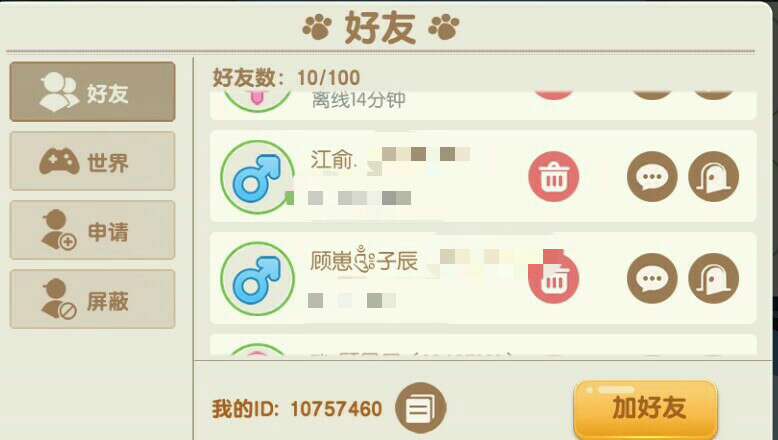Click the 加好友 add friend button
Viewport: 778px width, 440px height.
click(x=646, y=409)
